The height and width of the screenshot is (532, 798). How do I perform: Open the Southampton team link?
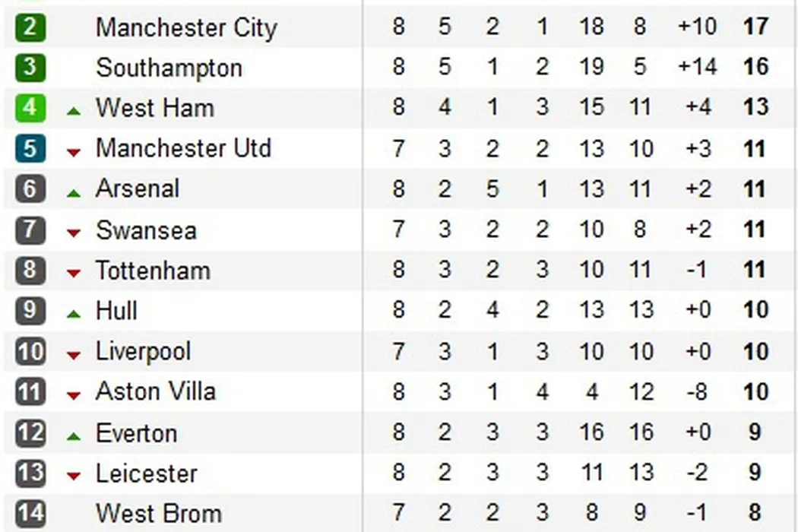pos(169,68)
